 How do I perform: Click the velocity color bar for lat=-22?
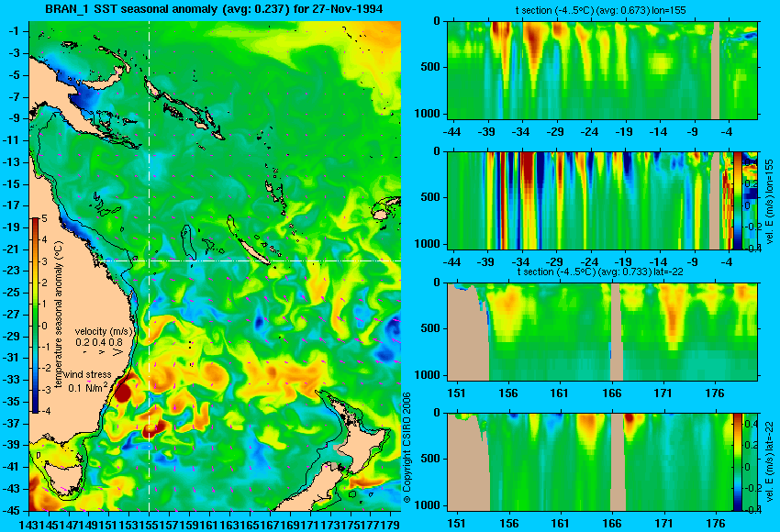point(738,461)
